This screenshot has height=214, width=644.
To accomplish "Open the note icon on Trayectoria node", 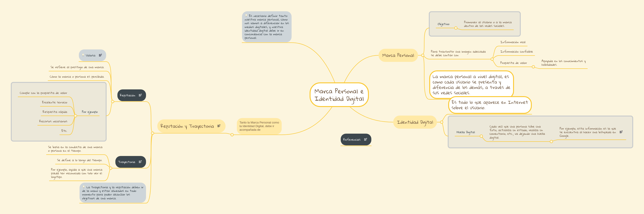I will (140, 162).
